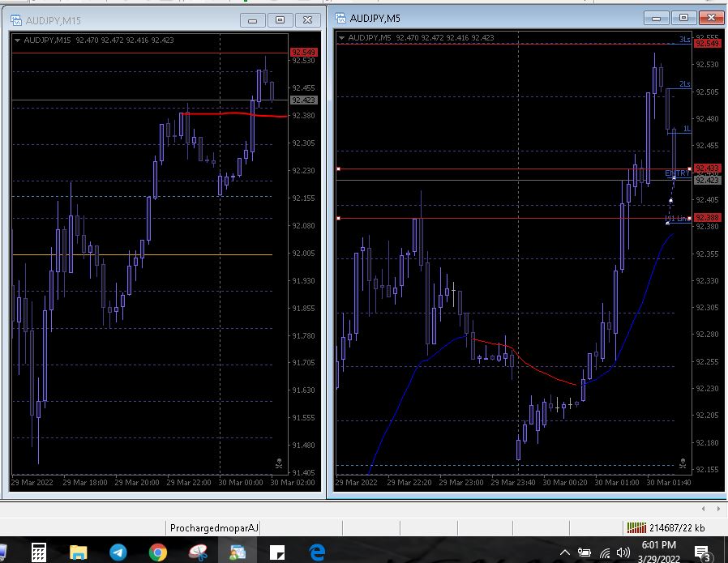Click the 6:01 PM clock in taskbar
Image resolution: width=728 pixels, height=563 pixels.
pos(658,545)
